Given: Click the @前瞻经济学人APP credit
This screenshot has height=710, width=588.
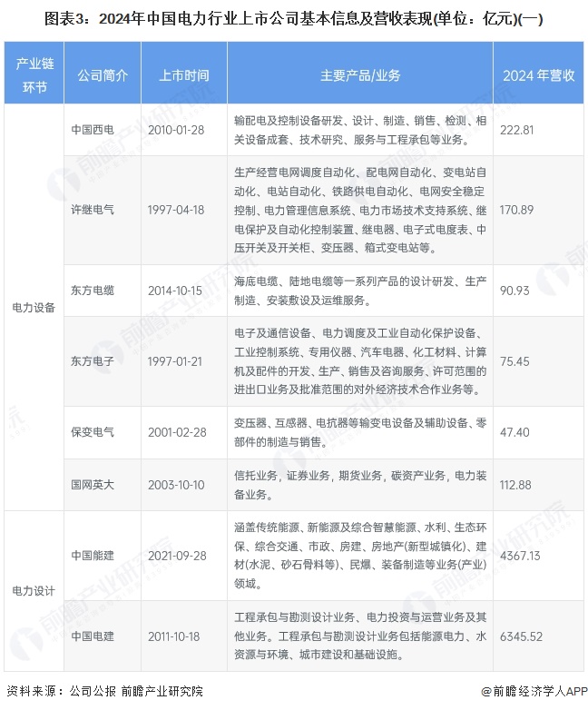Looking at the screenshot, I should click(534, 692).
